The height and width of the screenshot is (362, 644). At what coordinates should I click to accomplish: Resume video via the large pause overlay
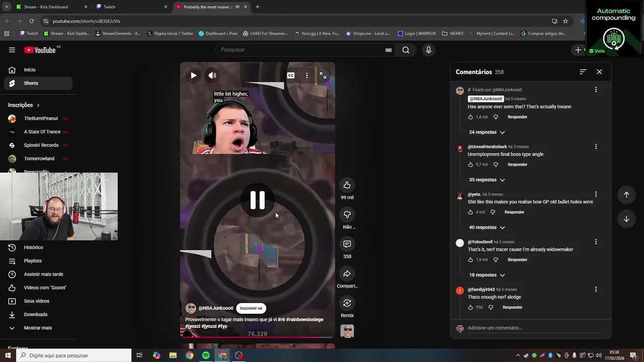coord(258,200)
